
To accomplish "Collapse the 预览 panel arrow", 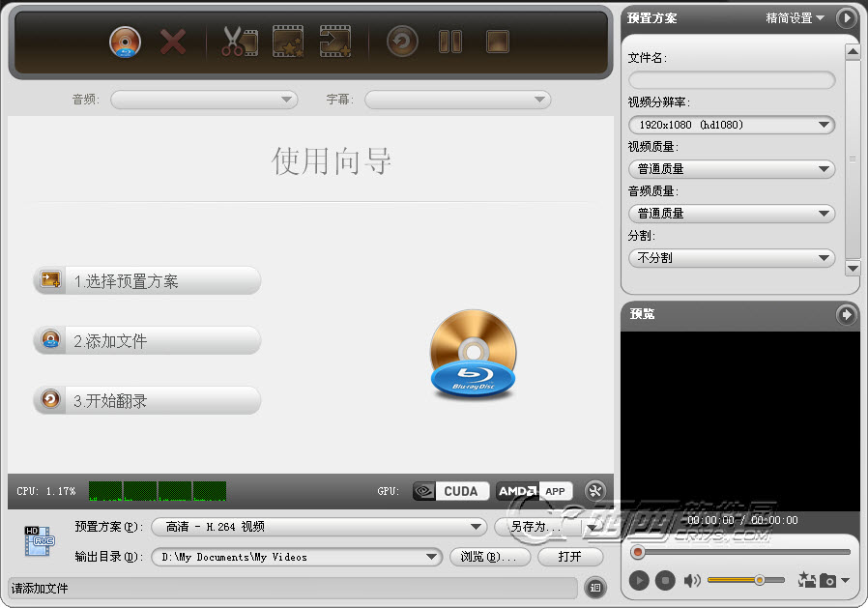I will (x=846, y=314).
